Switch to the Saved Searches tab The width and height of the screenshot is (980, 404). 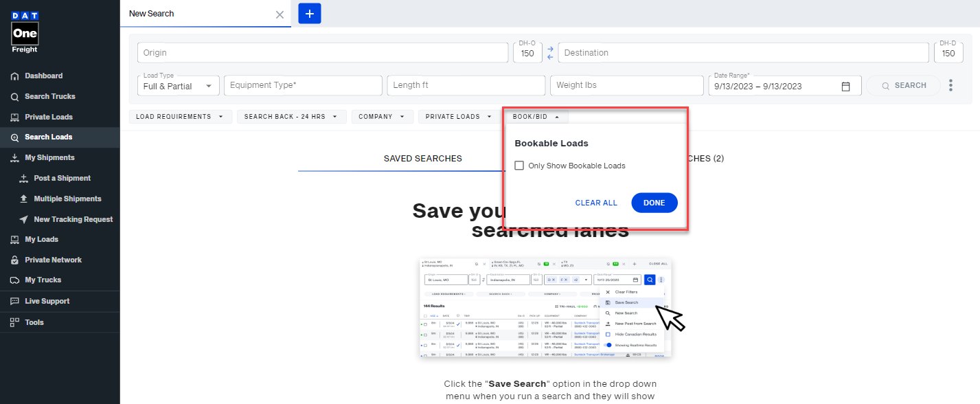(x=423, y=158)
